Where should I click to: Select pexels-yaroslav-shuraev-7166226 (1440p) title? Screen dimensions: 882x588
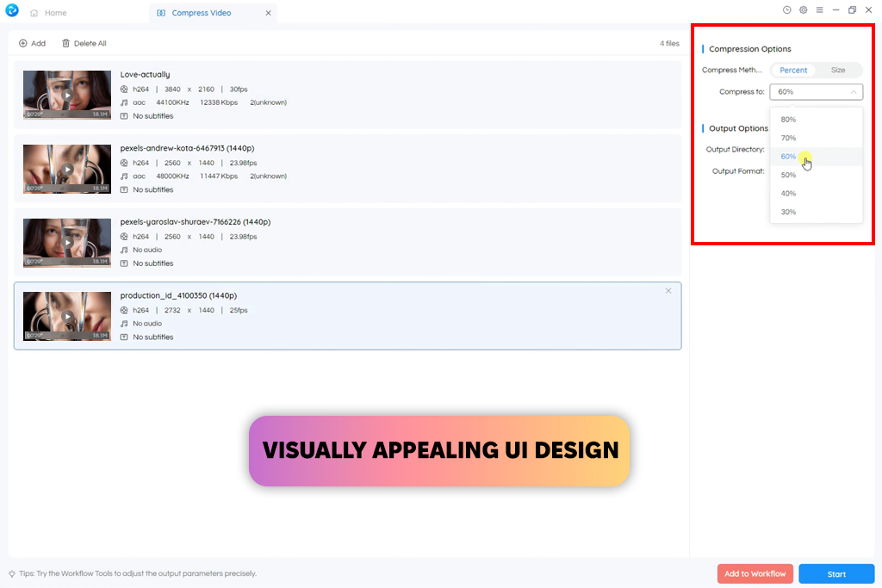coord(196,222)
